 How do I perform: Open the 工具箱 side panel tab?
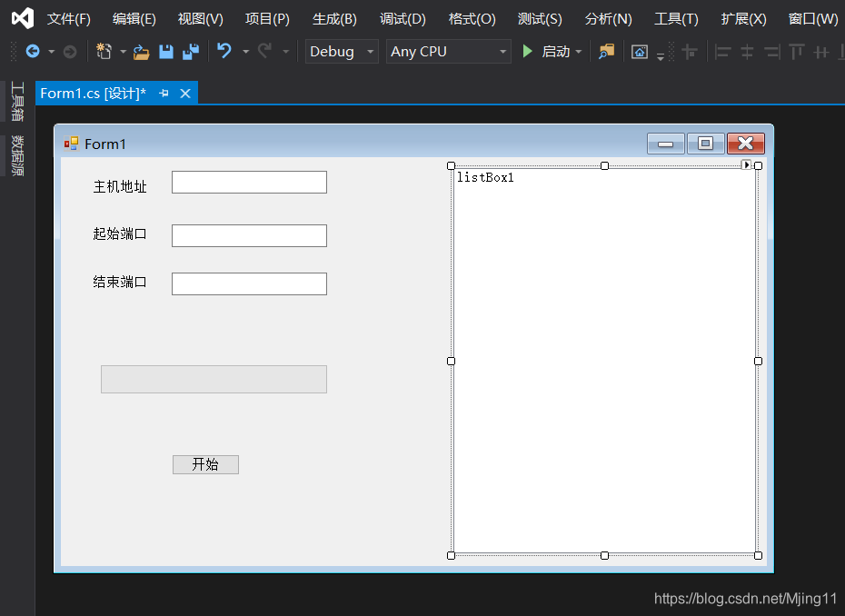(17, 102)
